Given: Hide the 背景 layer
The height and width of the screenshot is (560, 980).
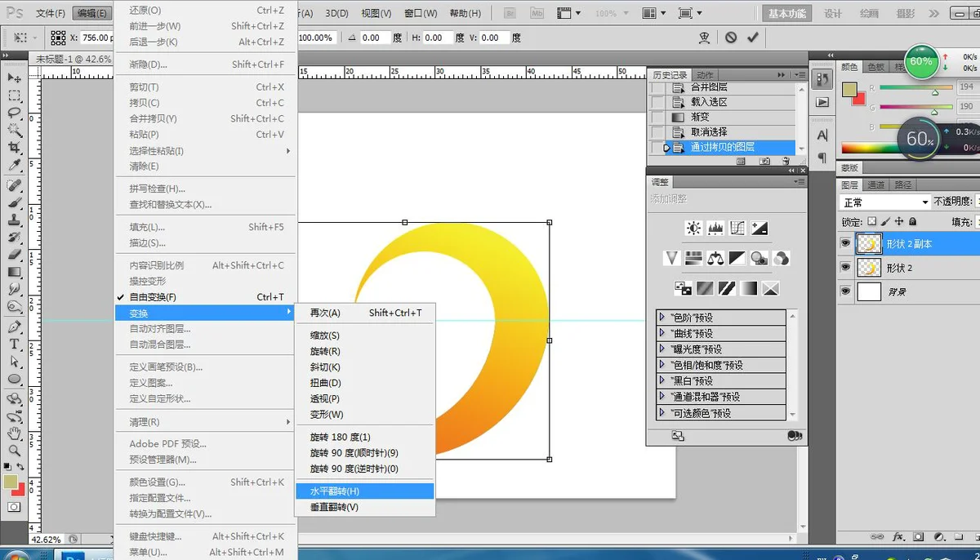Looking at the screenshot, I should [845, 291].
